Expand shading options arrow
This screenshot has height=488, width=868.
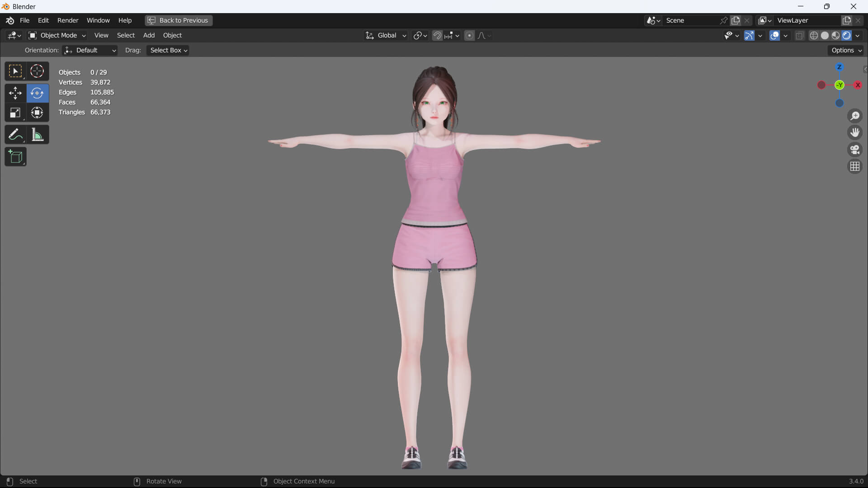pyautogui.click(x=858, y=35)
